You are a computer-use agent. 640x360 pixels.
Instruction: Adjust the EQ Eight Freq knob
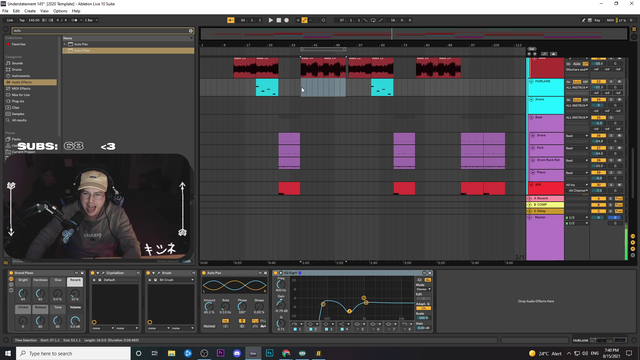point(281,285)
